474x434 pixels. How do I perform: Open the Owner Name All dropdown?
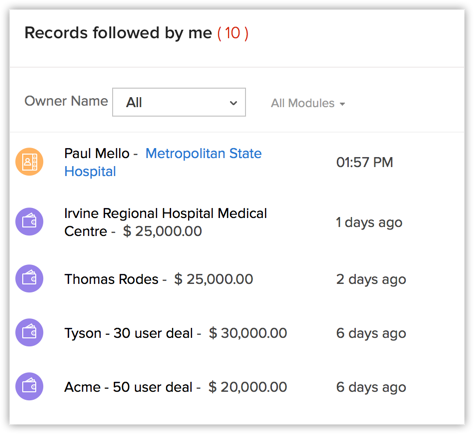(x=179, y=102)
